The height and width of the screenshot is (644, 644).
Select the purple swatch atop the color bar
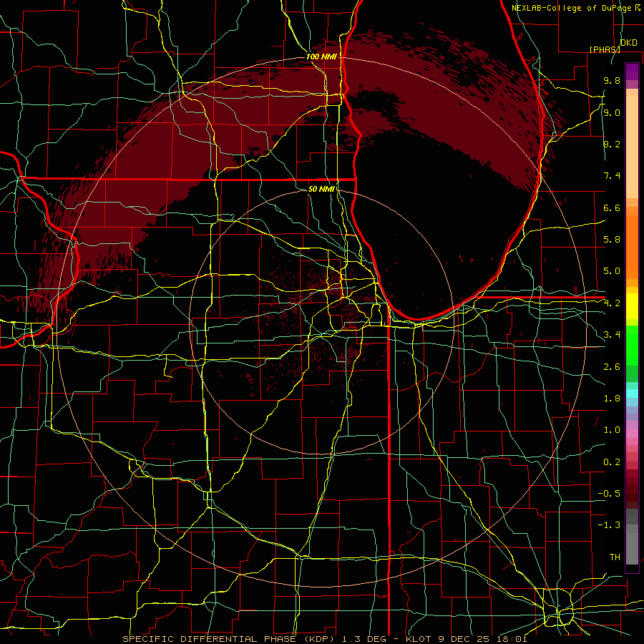pos(632,72)
